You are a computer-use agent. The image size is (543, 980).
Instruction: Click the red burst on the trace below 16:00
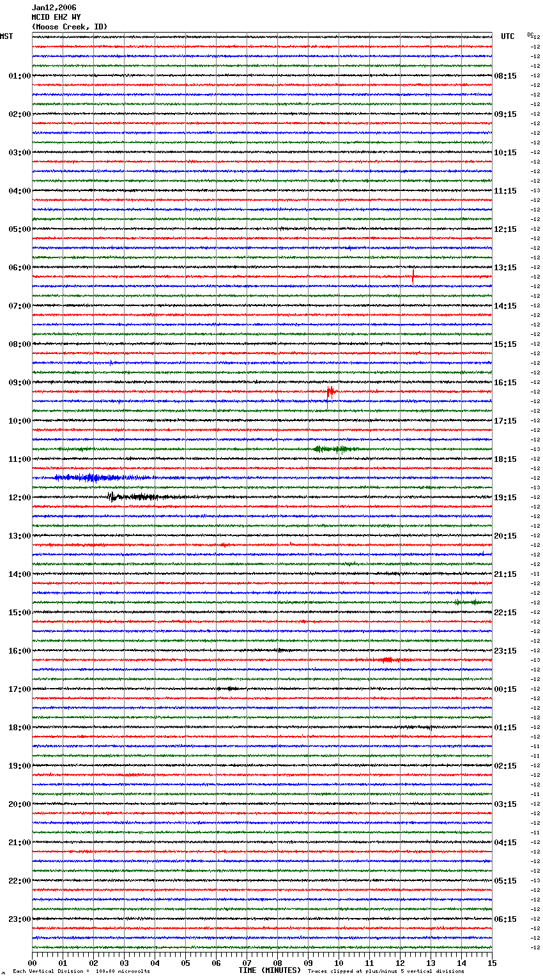point(388,660)
